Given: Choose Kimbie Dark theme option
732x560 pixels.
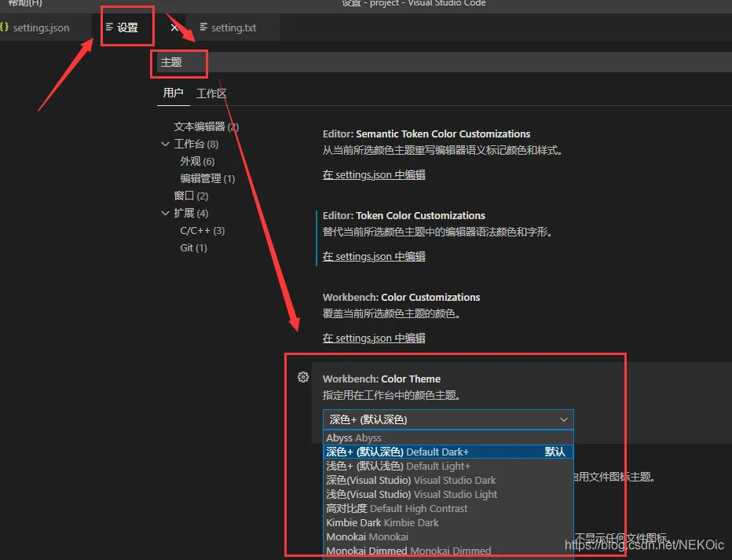Looking at the screenshot, I should (448, 522).
